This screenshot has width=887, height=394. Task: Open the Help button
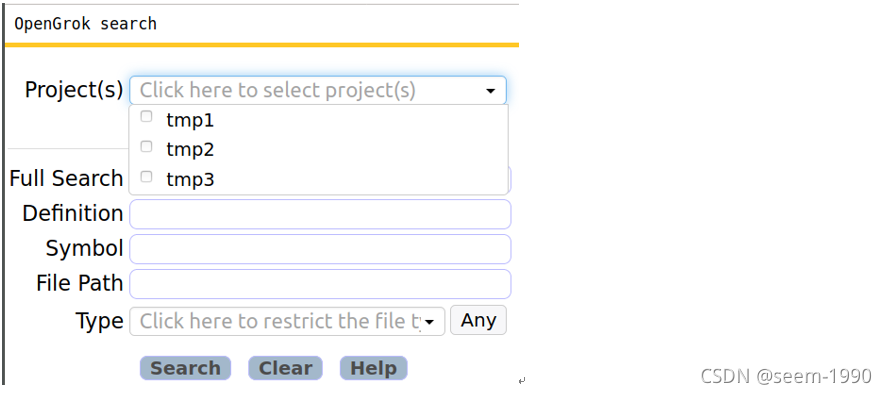(373, 368)
